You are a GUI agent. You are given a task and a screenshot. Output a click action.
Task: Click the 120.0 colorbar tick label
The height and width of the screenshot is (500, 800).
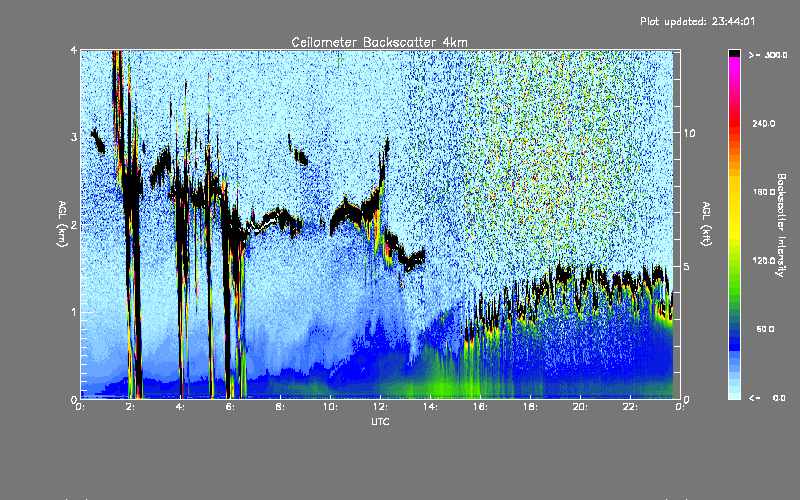click(764, 260)
